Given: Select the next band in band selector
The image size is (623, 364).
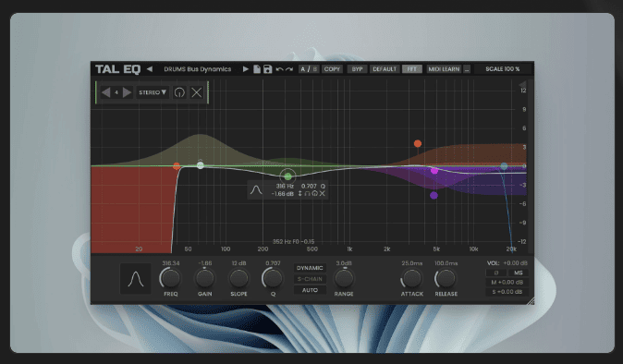Looking at the screenshot, I should [x=128, y=92].
